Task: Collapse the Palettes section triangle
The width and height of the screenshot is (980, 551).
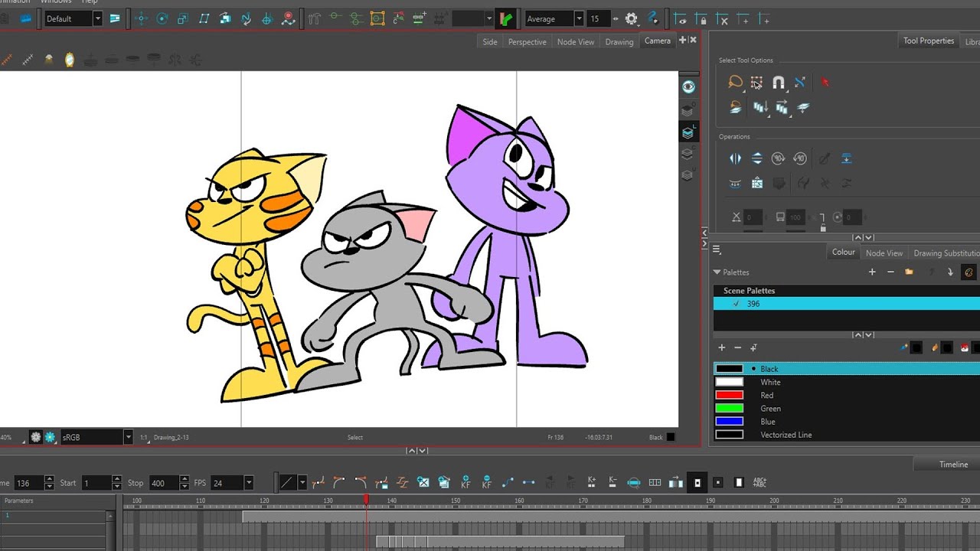Action: 717,272
